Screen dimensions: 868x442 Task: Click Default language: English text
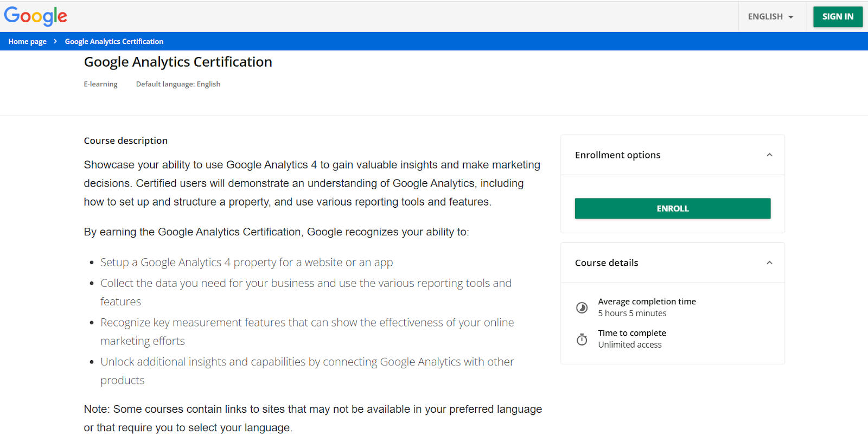(178, 84)
